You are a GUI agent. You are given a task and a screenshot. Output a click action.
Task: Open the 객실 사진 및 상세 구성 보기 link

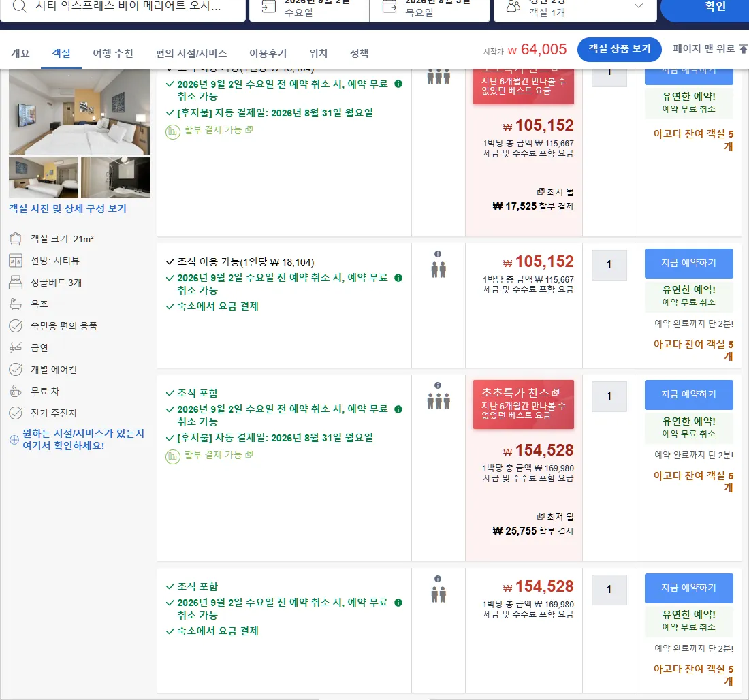(x=68, y=209)
